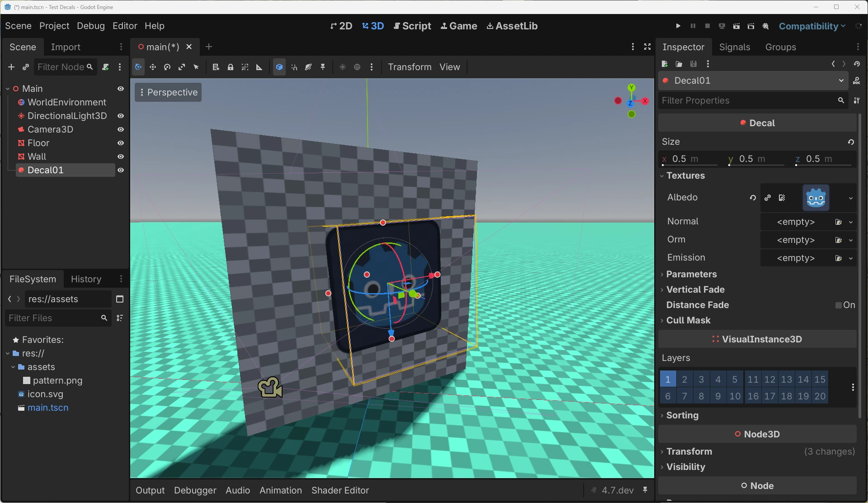Load an existing resource folder icon
The image size is (868, 503).
pos(679,64)
